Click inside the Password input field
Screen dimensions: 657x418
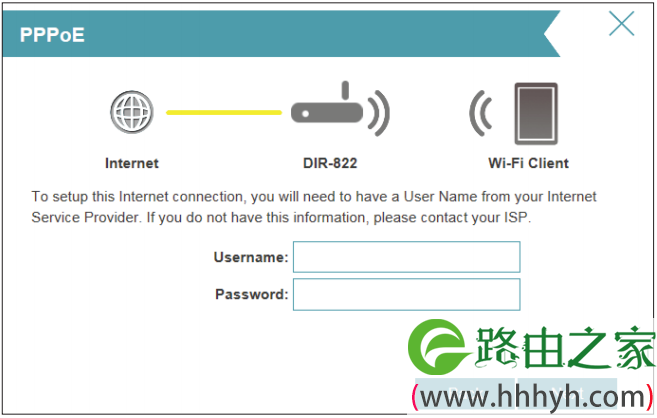pyautogui.click(x=406, y=294)
